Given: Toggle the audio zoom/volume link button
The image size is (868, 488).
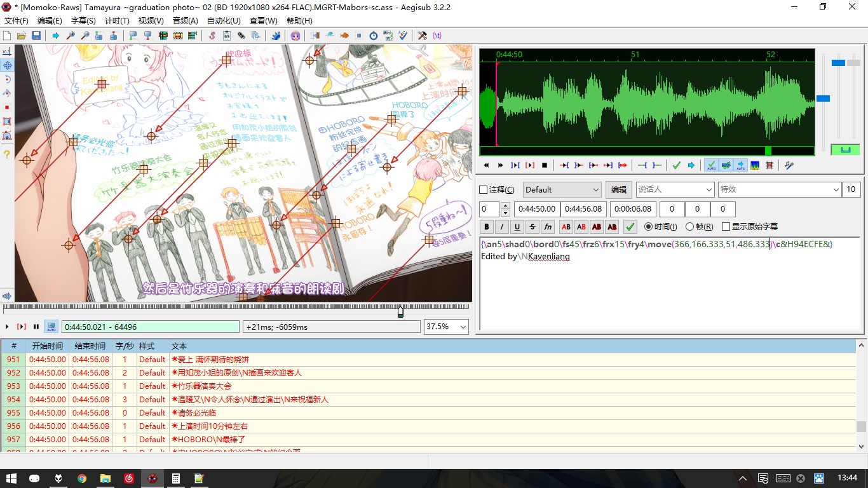Looking at the screenshot, I should point(845,150).
